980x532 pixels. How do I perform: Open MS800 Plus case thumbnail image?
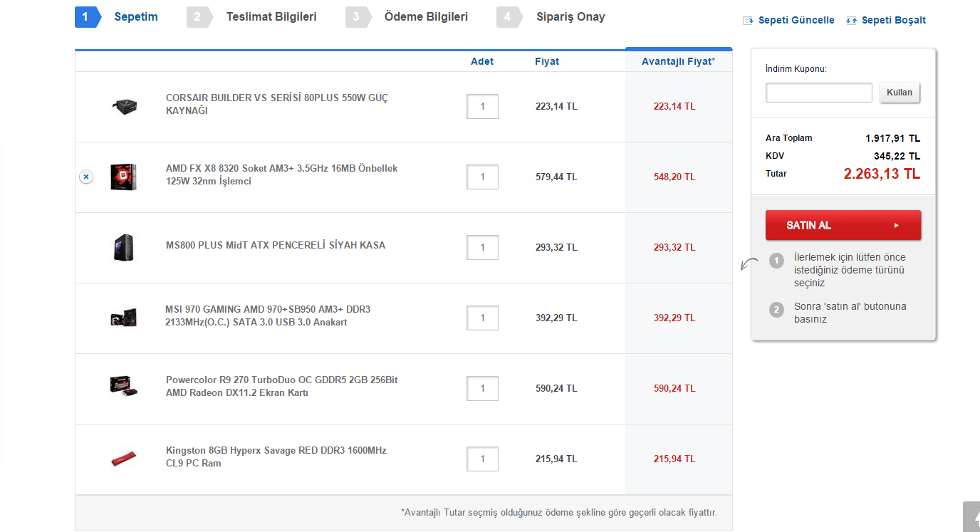point(123,247)
